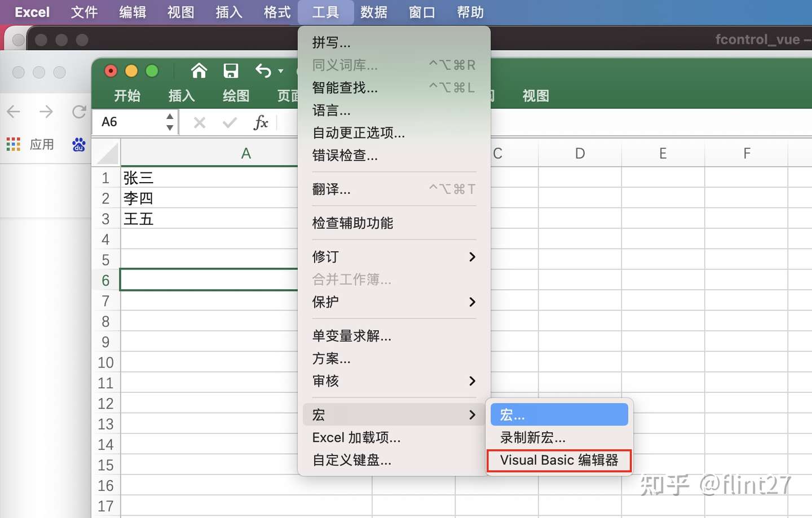
Task: Click the browser back arrow
Action: [14, 112]
